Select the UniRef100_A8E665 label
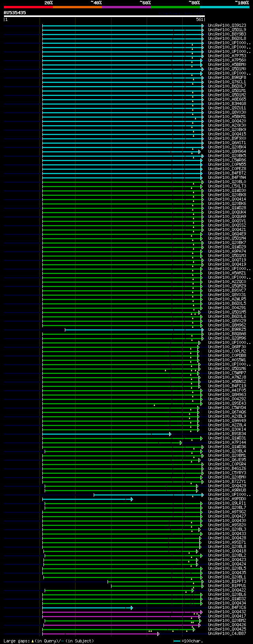The image size is (253, 644). (227, 100)
